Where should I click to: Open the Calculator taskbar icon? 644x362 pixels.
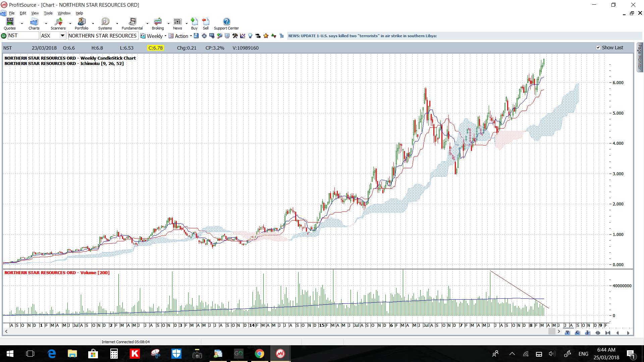(x=114, y=354)
